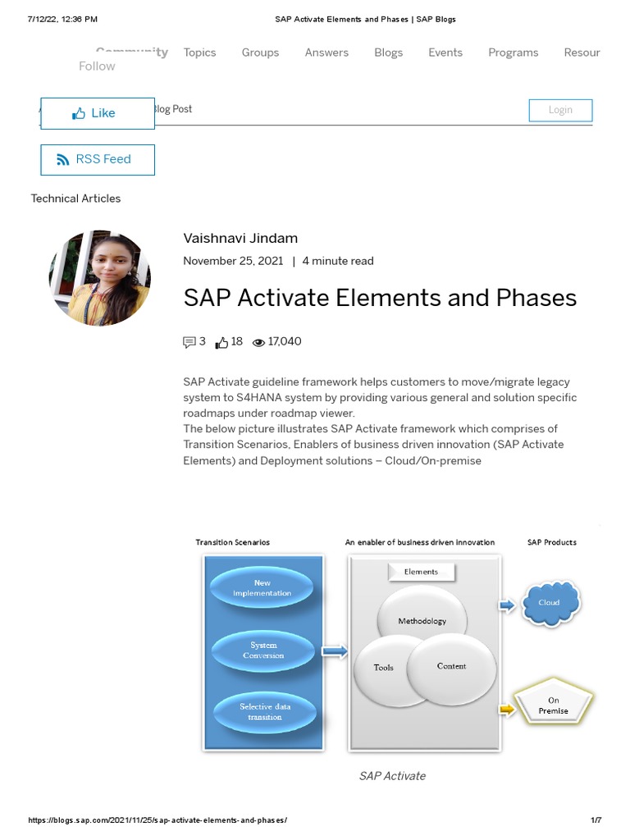Click the comments speech bubble icon
This screenshot has height=840, width=630.
point(189,342)
